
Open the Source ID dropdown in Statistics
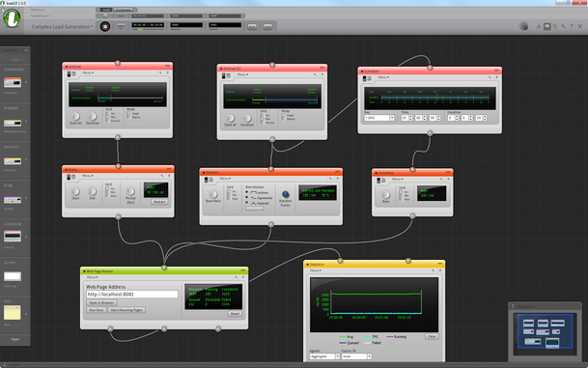(x=356, y=356)
